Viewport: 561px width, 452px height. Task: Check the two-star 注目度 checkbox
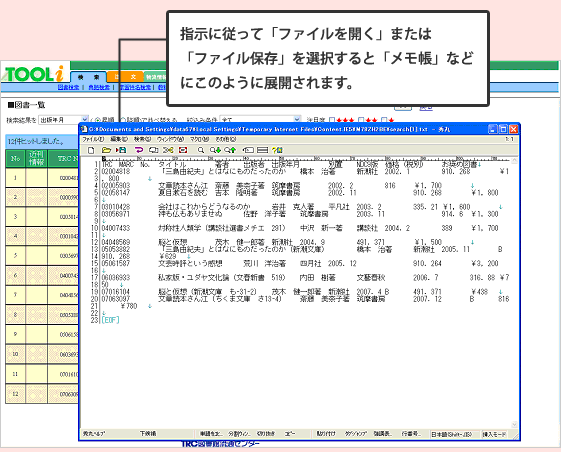[361, 120]
